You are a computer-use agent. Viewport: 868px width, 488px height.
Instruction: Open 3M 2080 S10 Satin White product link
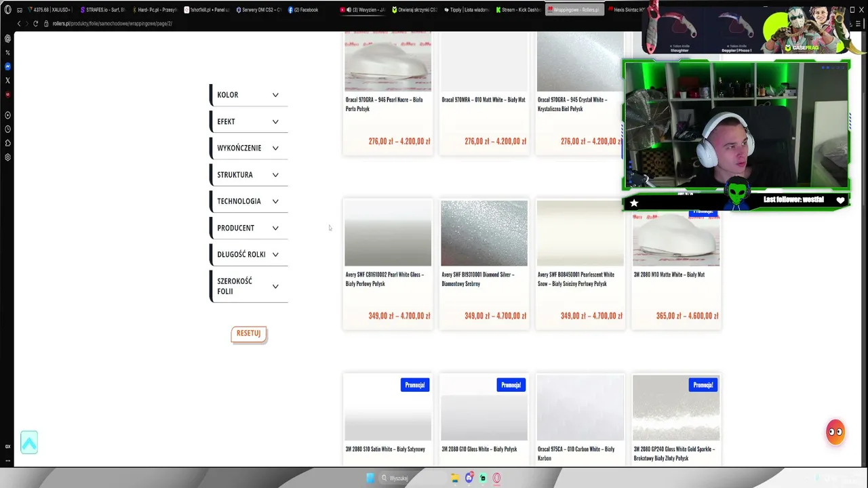coord(385,449)
